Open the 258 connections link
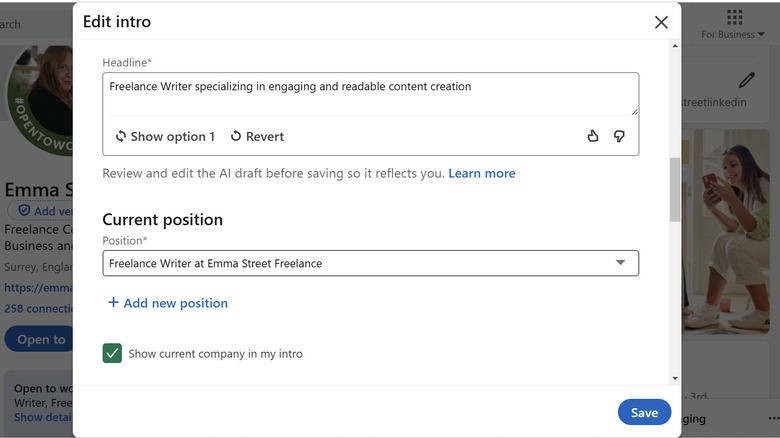The height and width of the screenshot is (438, 780). point(36,308)
